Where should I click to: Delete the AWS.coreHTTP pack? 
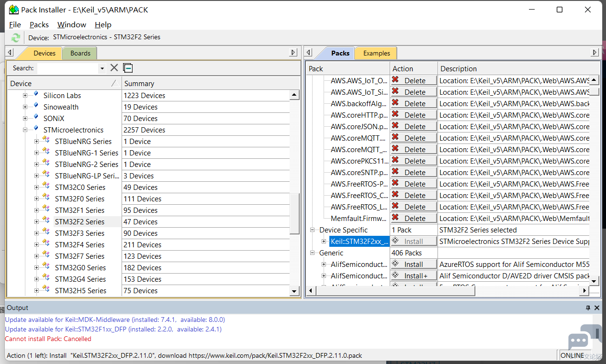coord(414,115)
